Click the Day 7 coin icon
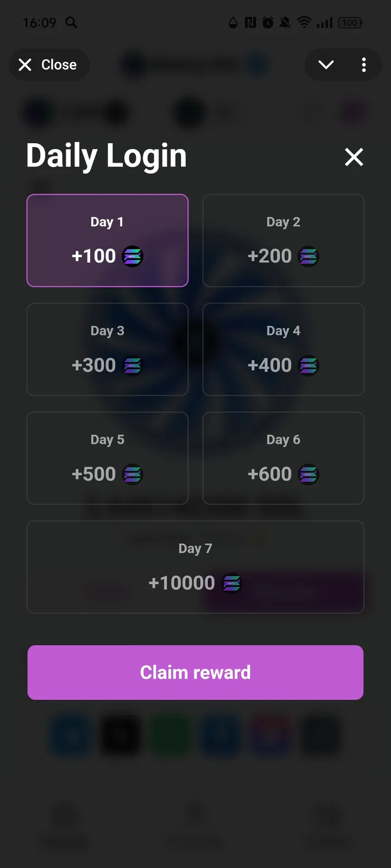 tap(232, 584)
